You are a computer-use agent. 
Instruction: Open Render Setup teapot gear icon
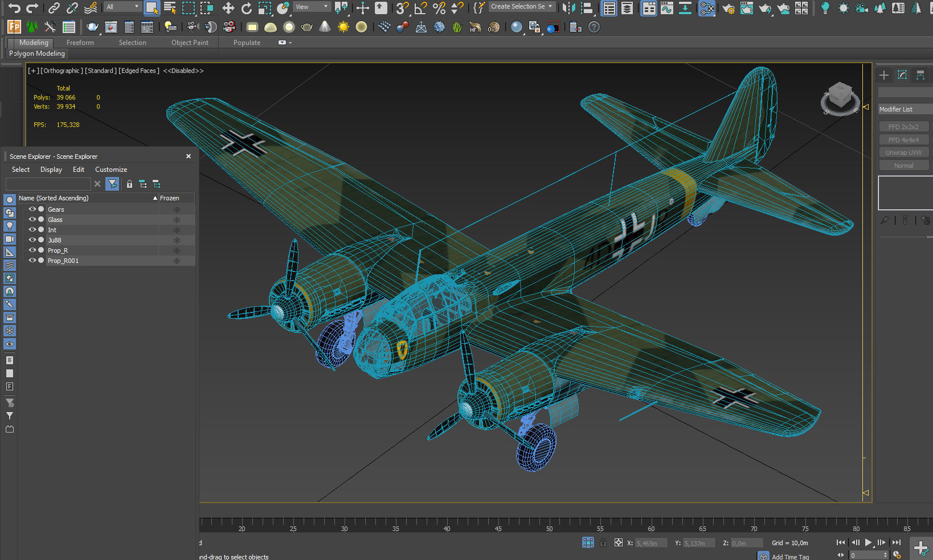(728, 7)
